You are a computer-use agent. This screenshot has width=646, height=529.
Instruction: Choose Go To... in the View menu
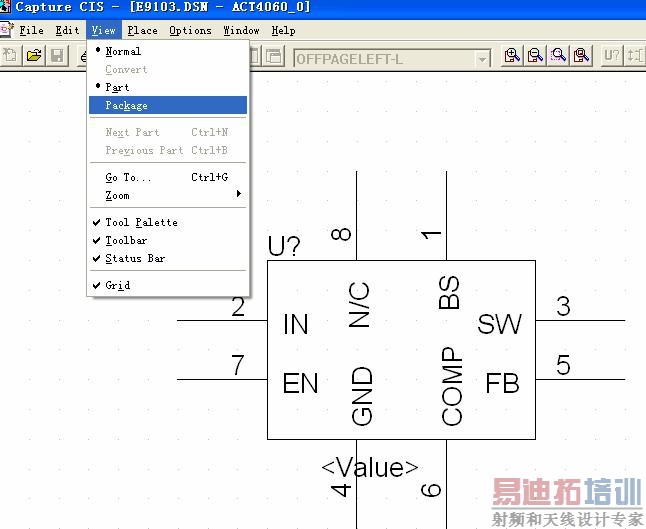(168, 178)
